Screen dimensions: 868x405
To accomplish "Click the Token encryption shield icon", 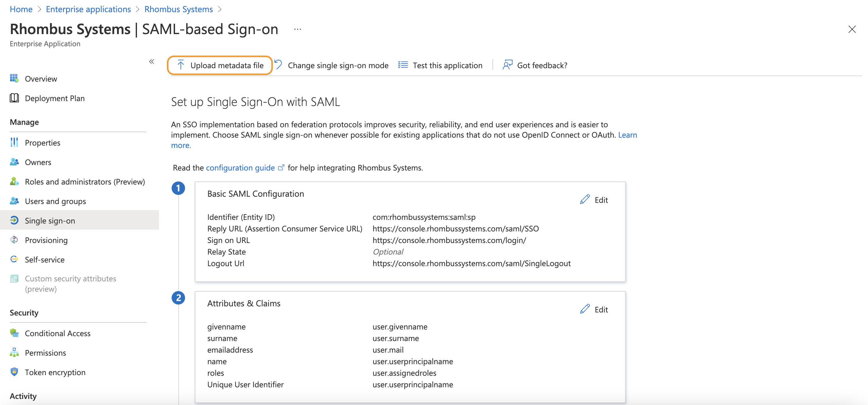I will tap(14, 372).
